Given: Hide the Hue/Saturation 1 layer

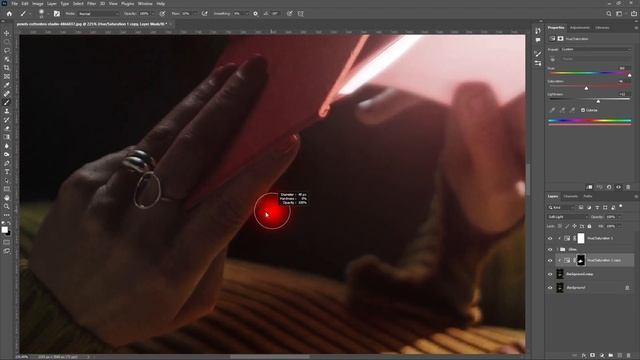Looking at the screenshot, I should (x=550, y=238).
